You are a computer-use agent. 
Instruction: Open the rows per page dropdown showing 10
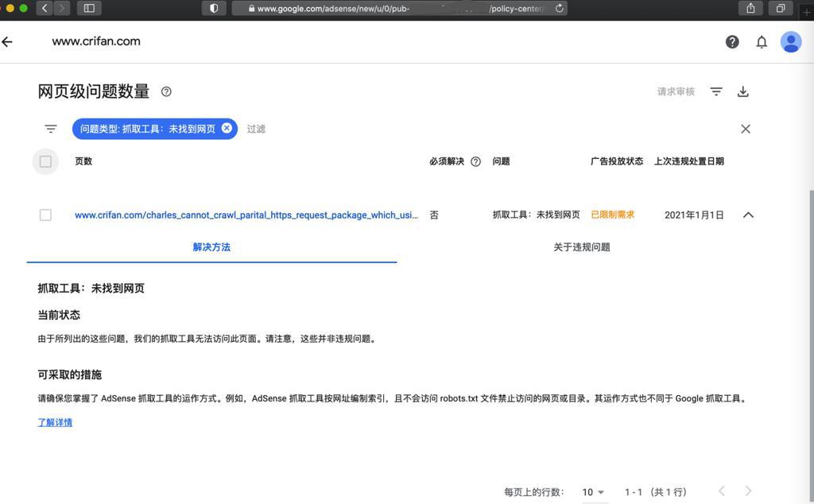(x=593, y=492)
